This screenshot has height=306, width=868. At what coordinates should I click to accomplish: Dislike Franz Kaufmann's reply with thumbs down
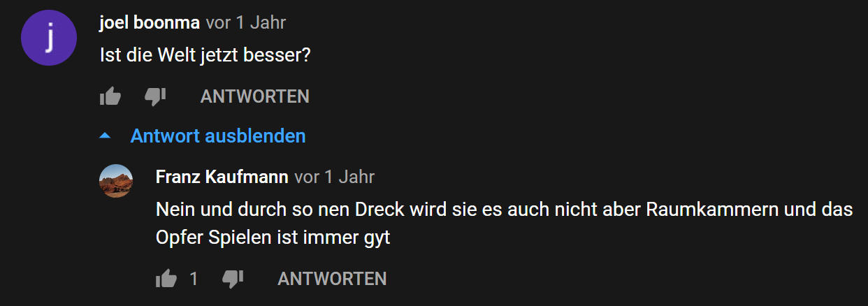pyautogui.click(x=232, y=279)
